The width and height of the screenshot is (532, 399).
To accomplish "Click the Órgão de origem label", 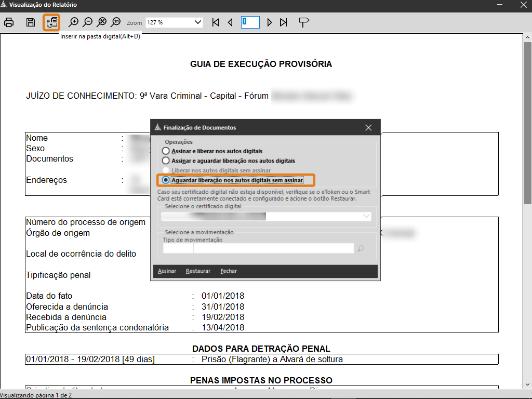I will tap(58, 233).
